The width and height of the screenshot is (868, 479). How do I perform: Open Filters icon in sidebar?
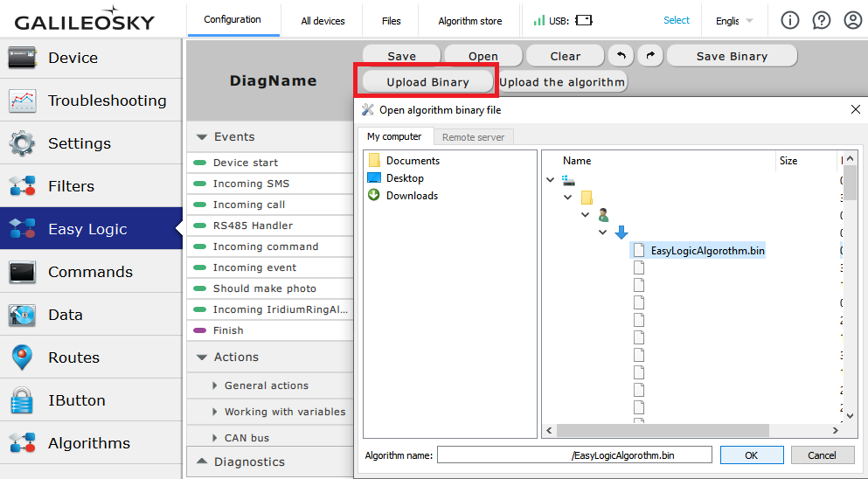pos(23,186)
